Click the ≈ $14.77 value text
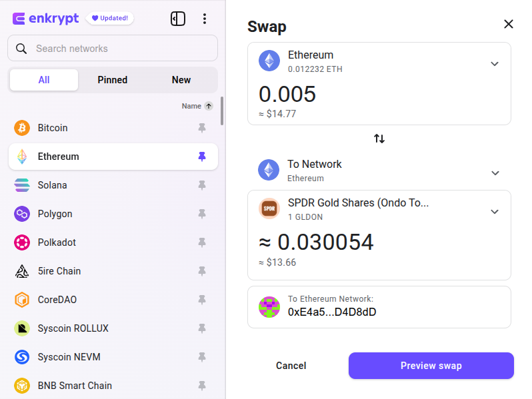The image size is (532, 399). pyautogui.click(x=277, y=114)
